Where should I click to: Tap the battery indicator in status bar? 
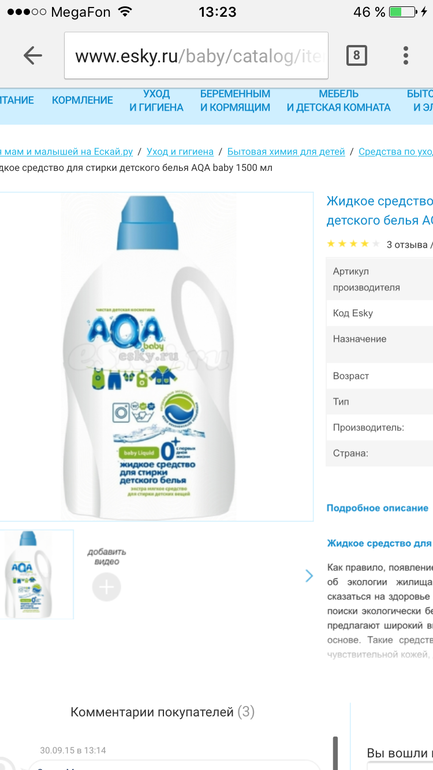tap(402, 12)
